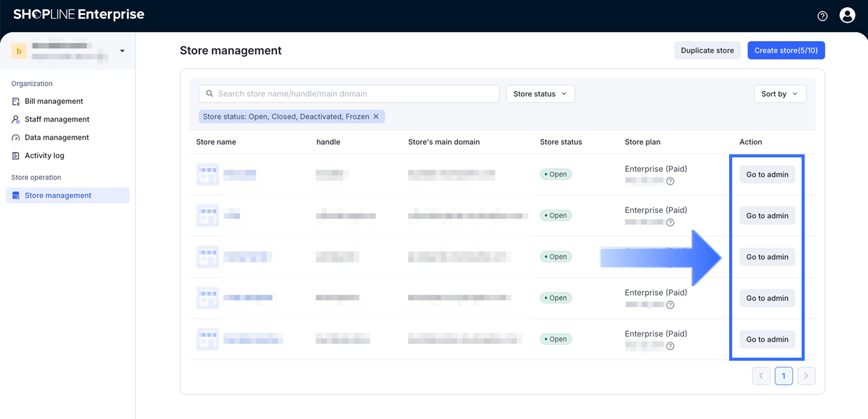Click the SHOPLINE Enterprise logo
The width and height of the screenshot is (868, 419).
[79, 14]
